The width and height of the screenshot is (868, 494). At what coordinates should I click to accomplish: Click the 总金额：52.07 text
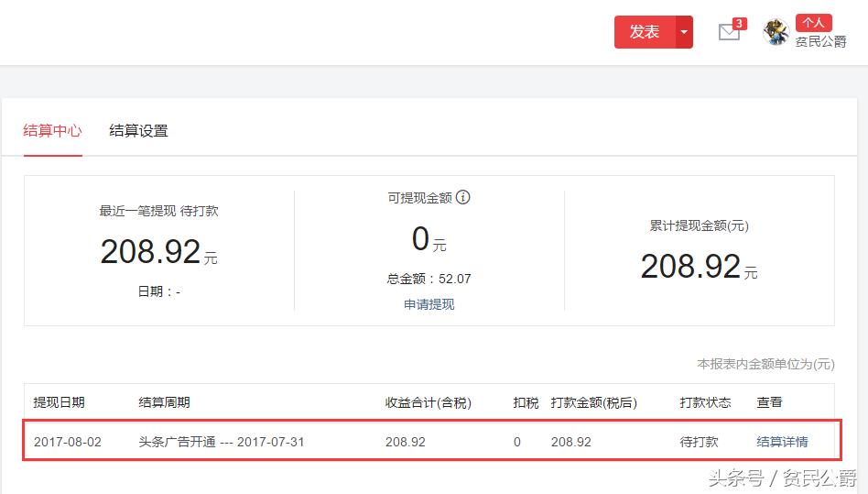(429, 279)
